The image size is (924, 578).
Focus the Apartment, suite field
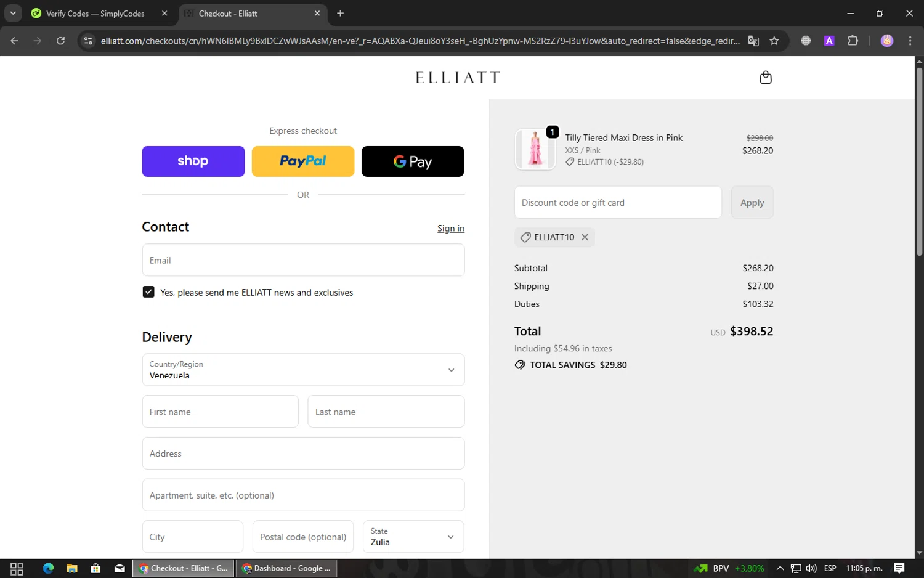[x=303, y=495]
